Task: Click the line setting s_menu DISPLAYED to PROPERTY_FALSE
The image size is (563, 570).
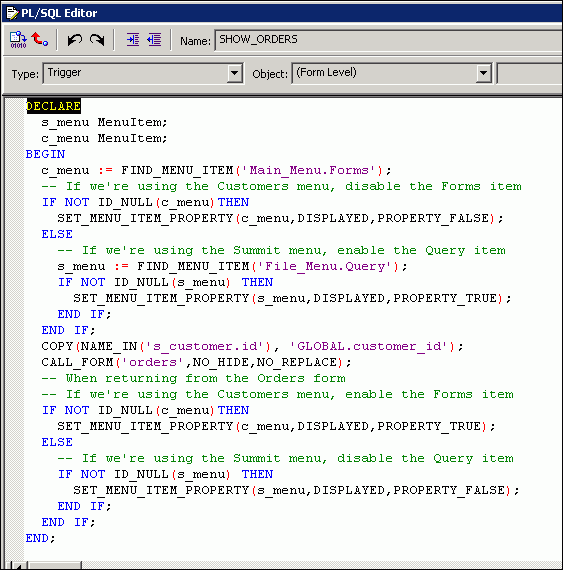Action: click(296, 490)
